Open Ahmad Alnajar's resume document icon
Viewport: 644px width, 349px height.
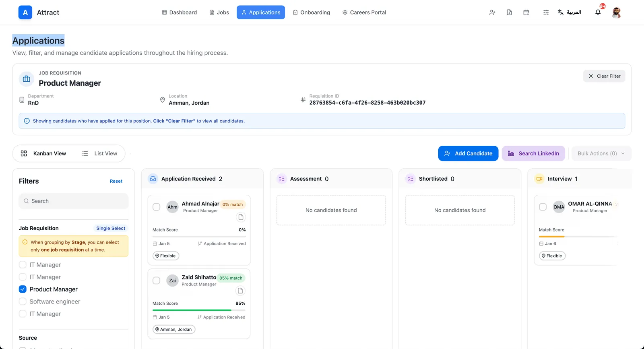tap(241, 217)
